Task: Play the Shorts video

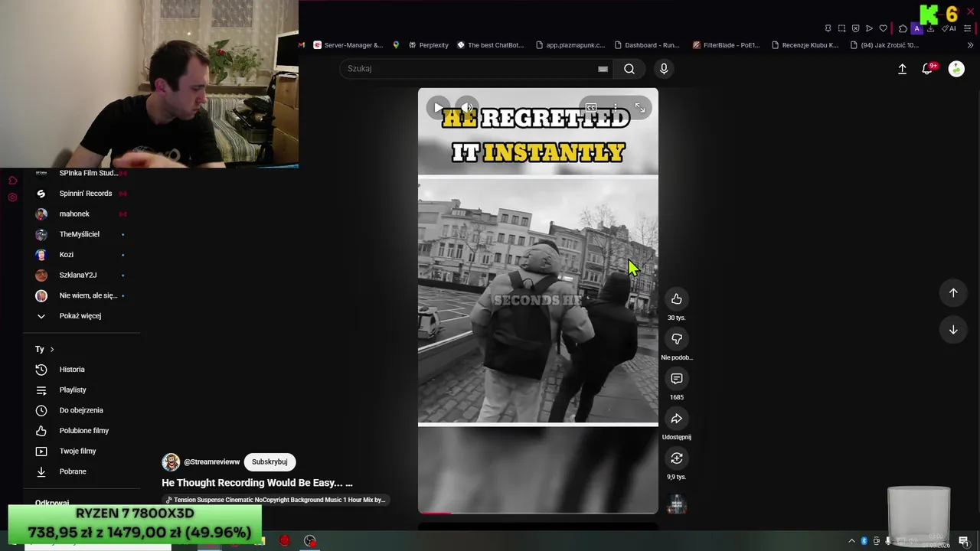Action: (x=438, y=108)
